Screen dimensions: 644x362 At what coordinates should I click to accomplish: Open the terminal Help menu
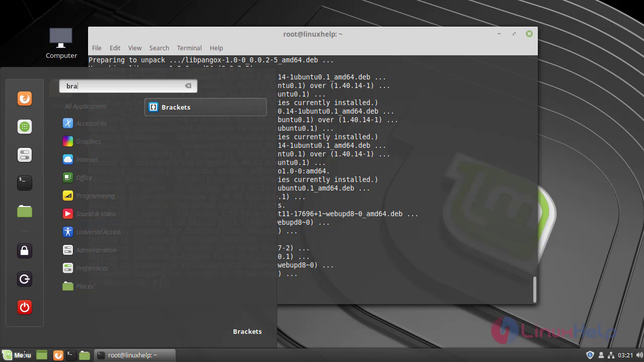(216, 48)
